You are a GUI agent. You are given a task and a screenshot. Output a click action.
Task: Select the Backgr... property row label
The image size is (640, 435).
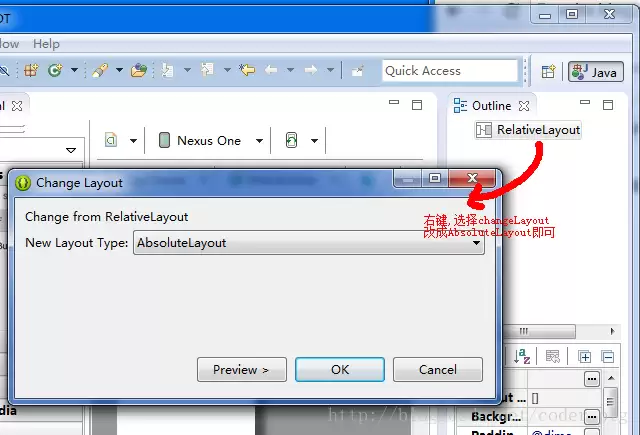click(x=497, y=417)
